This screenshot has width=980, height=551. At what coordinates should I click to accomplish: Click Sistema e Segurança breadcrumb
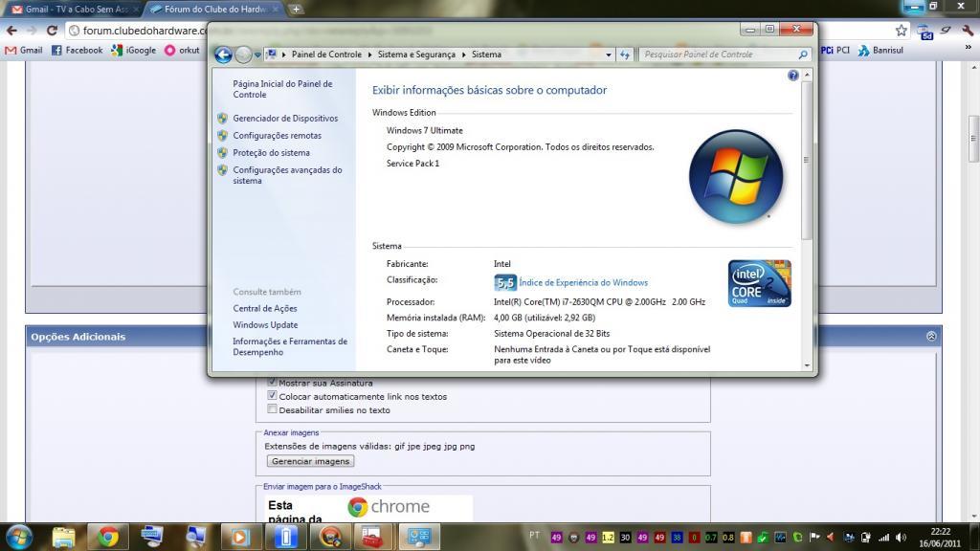click(x=416, y=55)
